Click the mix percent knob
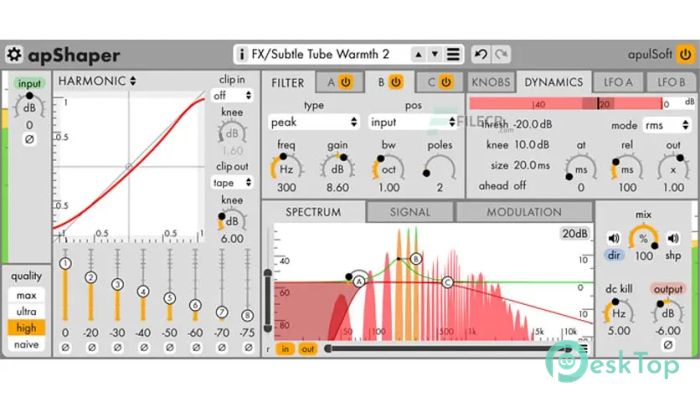 pos(643,238)
